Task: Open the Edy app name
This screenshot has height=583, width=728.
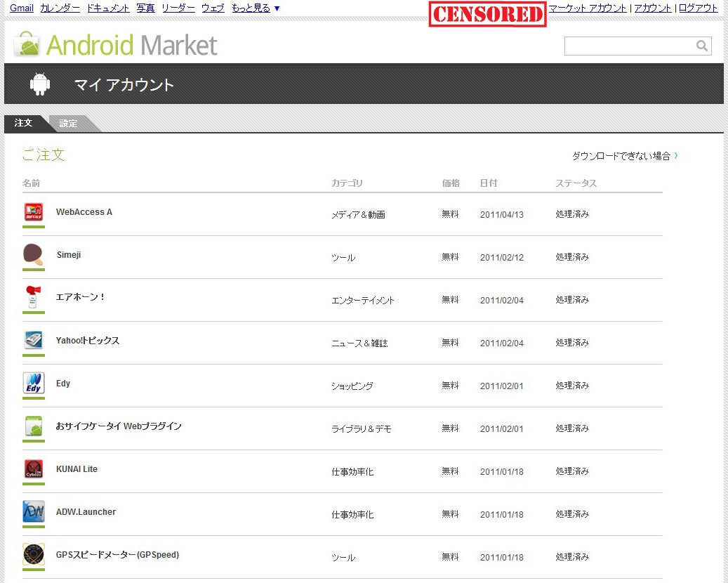Action: pos(63,384)
